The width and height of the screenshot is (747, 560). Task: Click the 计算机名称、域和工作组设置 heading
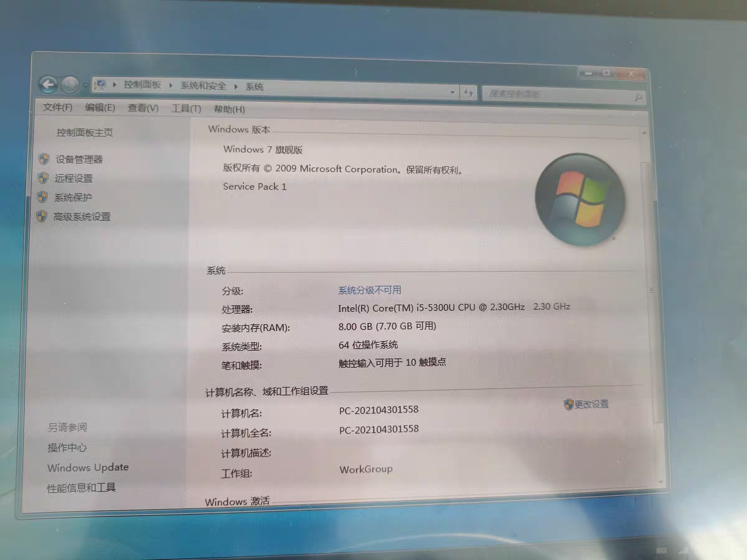coord(267,392)
